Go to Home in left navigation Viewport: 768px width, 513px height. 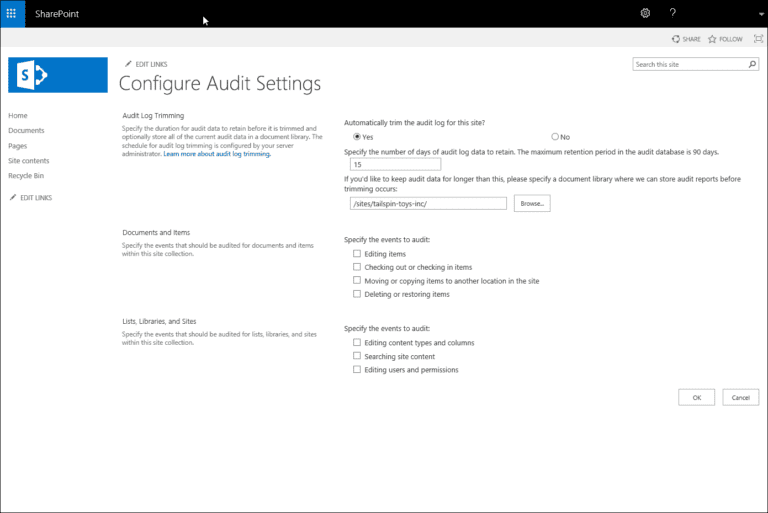tap(18, 116)
